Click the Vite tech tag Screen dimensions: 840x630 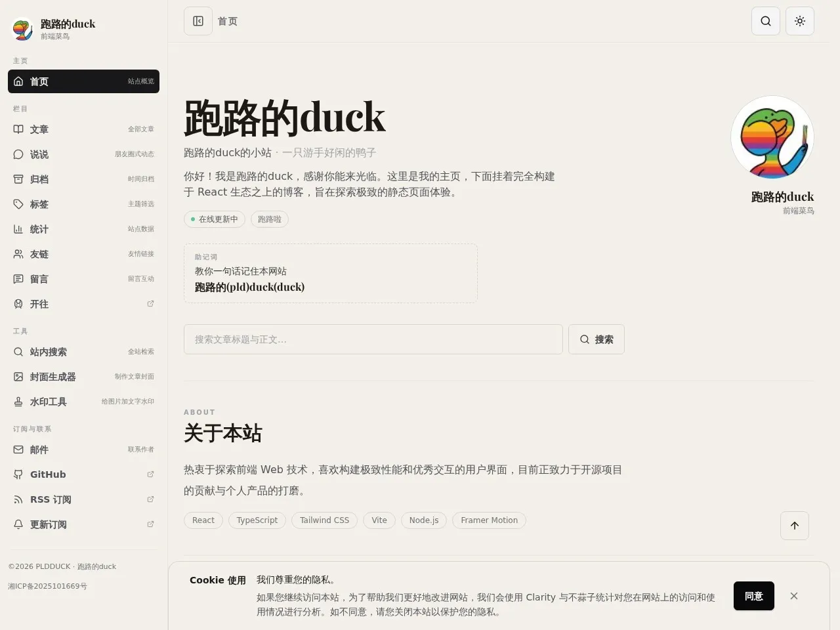click(379, 520)
